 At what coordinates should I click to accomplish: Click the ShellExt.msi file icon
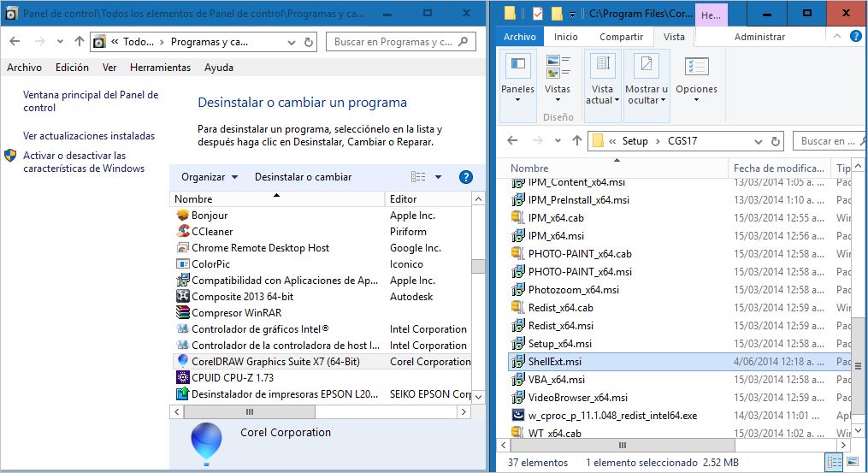517,362
